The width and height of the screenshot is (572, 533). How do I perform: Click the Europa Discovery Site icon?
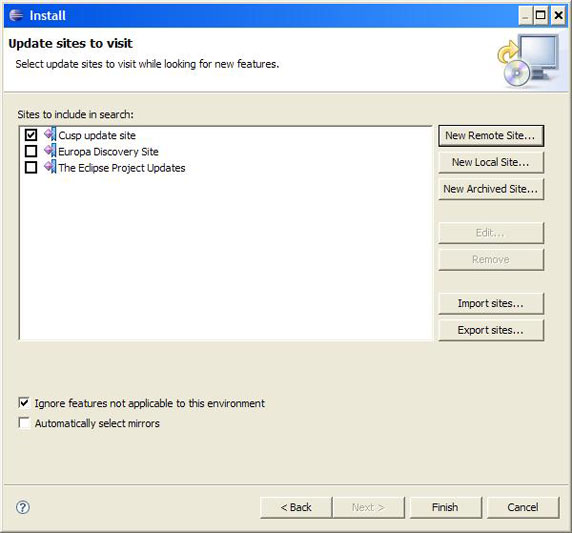point(50,151)
